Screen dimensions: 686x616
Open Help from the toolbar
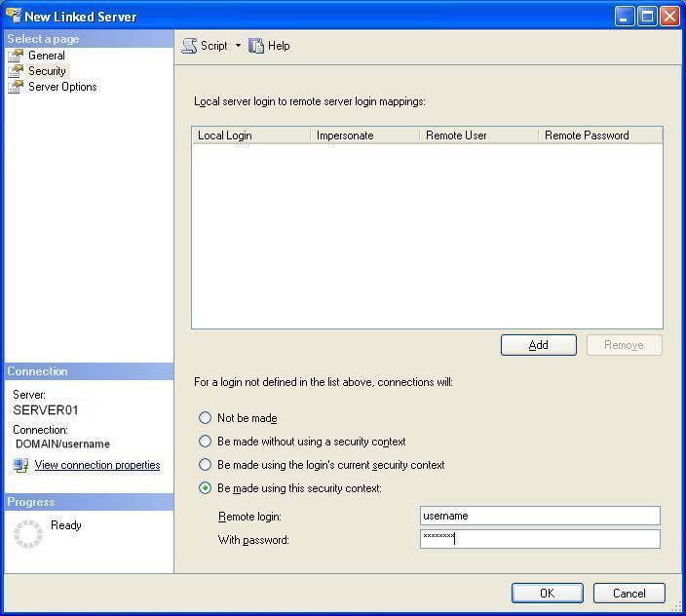pos(270,46)
